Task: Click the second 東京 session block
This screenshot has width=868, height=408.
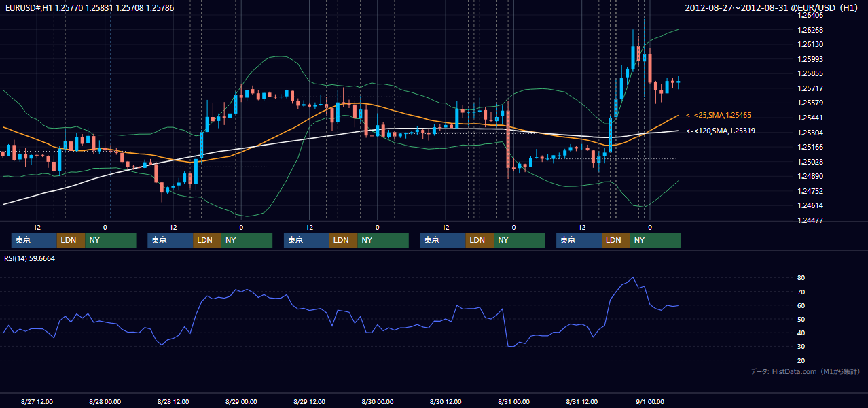Action: (x=170, y=240)
